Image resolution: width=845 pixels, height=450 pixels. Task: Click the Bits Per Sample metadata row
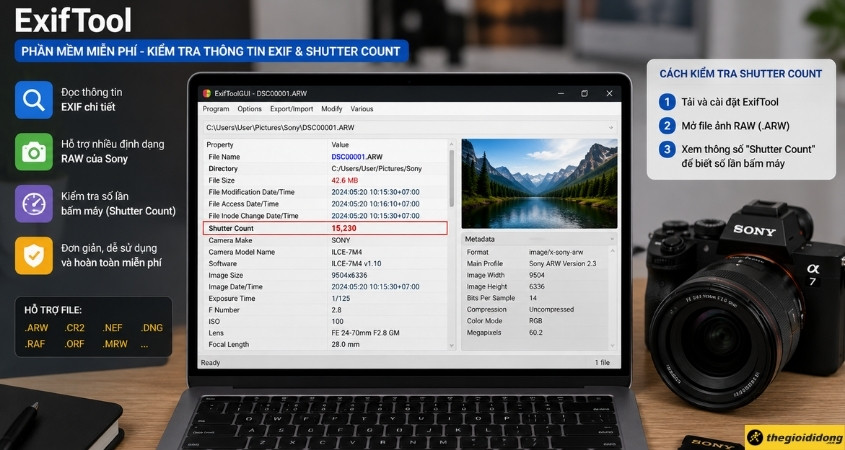pyautogui.click(x=535, y=298)
